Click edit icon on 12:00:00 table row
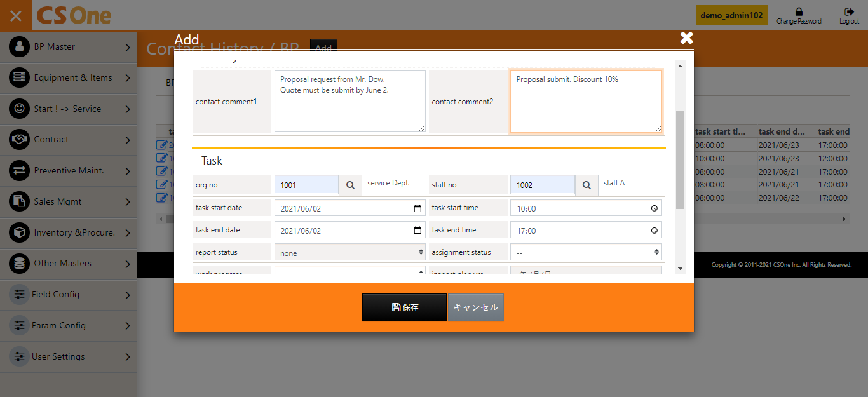Viewport: 868px width, 397px height. pos(161,158)
